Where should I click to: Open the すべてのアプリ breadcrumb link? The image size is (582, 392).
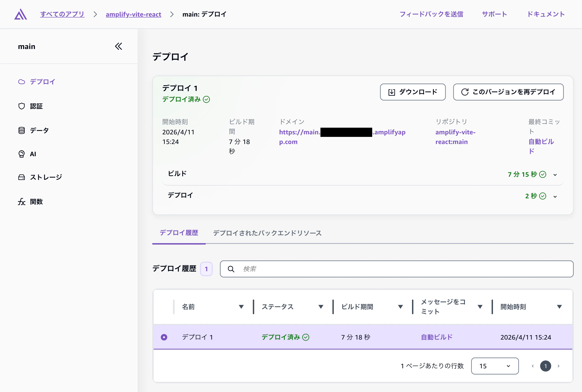(62, 14)
